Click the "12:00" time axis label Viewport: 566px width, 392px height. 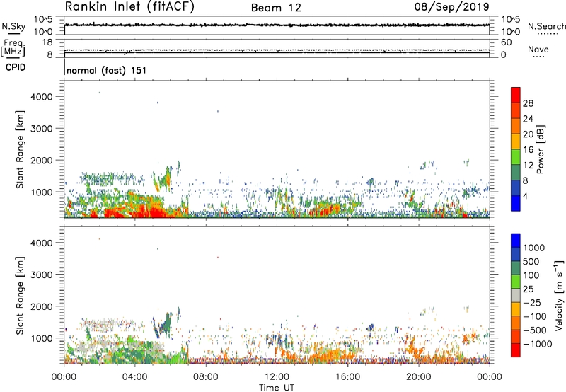(277, 377)
